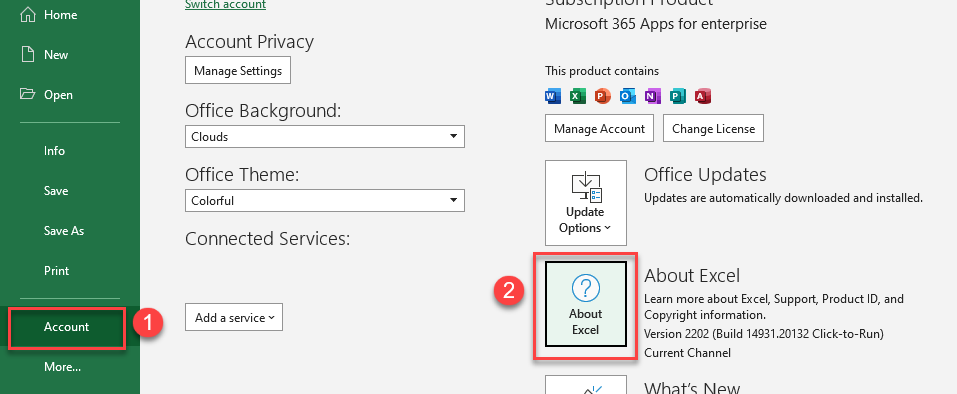
Task: Click the Connected Services: heading
Action: coord(268,238)
